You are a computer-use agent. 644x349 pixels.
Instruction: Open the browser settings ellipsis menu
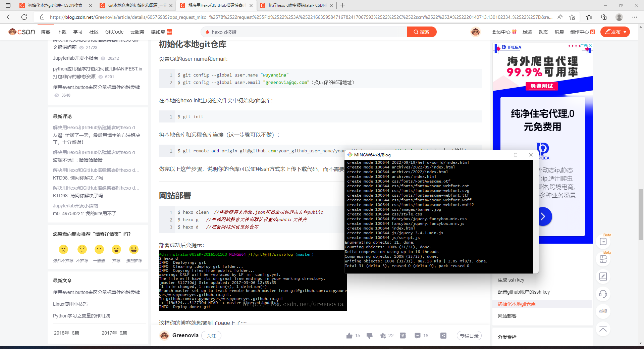[x=634, y=17]
